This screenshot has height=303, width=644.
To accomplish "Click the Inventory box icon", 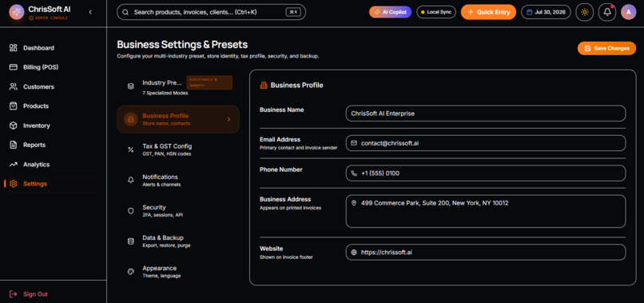I will (x=13, y=126).
